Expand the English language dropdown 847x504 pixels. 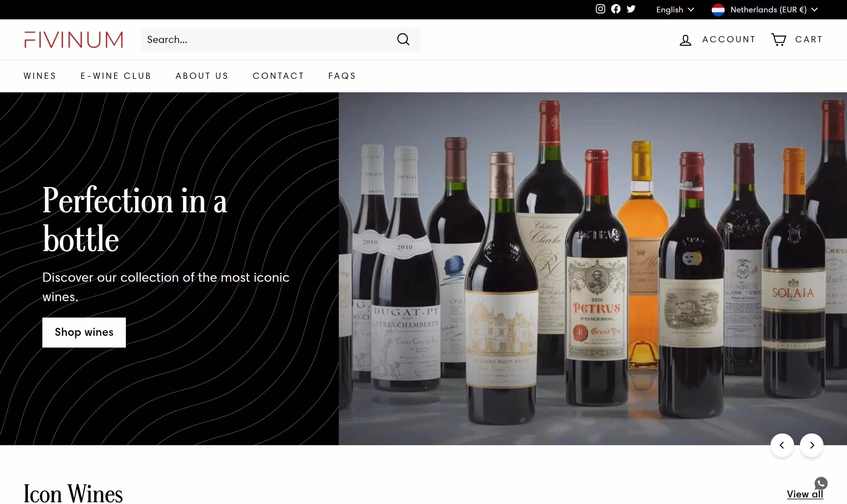point(675,10)
